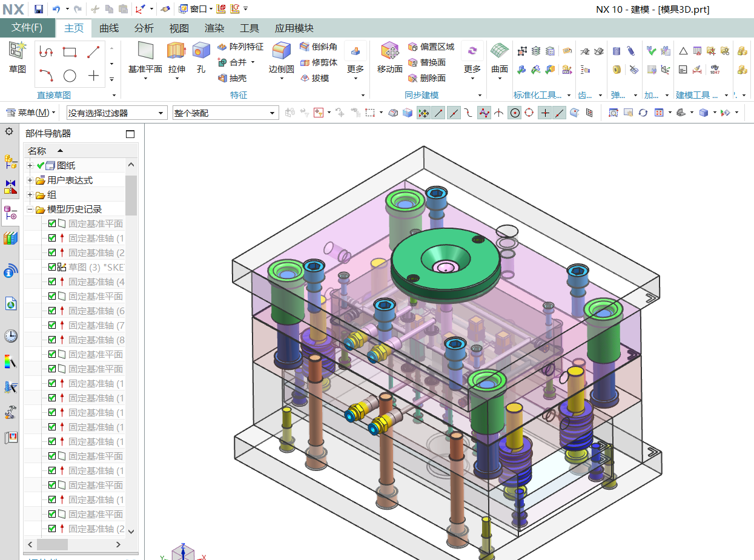Open the 文件(F) menu
Image resolution: width=754 pixels, height=560 pixels.
tap(27, 28)
